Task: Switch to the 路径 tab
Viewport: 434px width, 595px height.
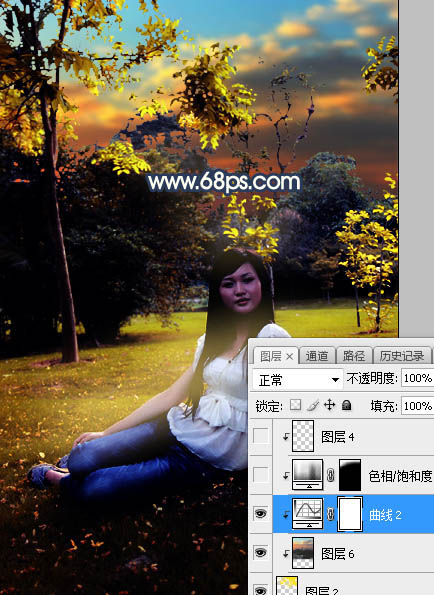Action: (x=354, y=356)
